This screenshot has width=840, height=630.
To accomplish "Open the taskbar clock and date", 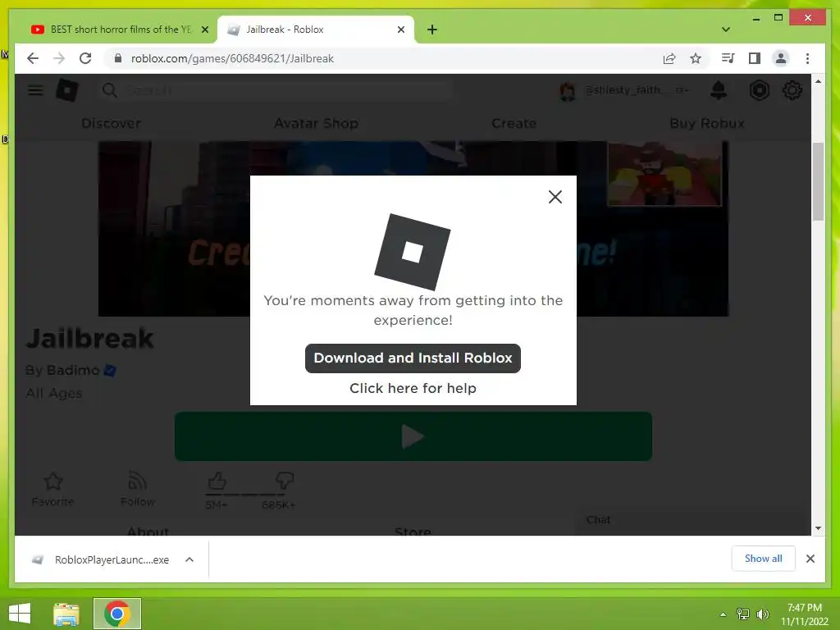I will pos(804,614).
